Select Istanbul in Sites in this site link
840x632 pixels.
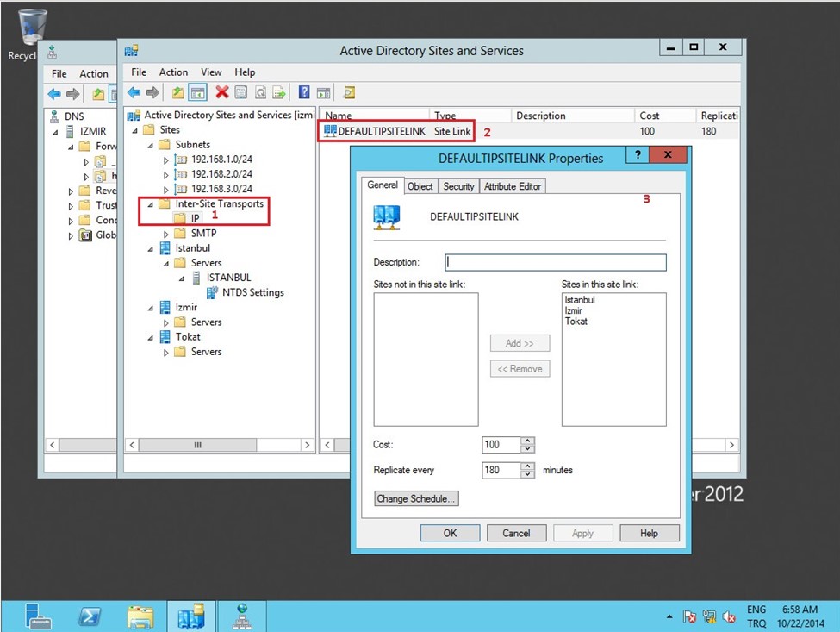(580, 300)
